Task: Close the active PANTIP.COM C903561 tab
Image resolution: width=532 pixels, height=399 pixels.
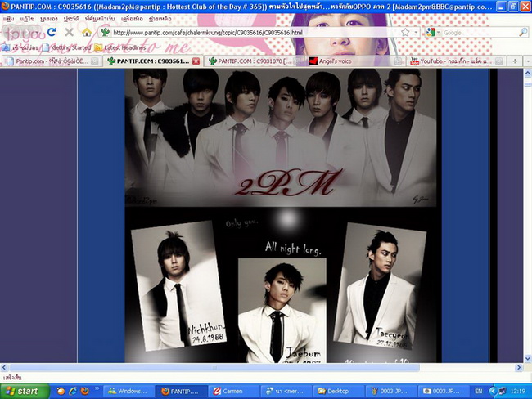Action: 196,61
